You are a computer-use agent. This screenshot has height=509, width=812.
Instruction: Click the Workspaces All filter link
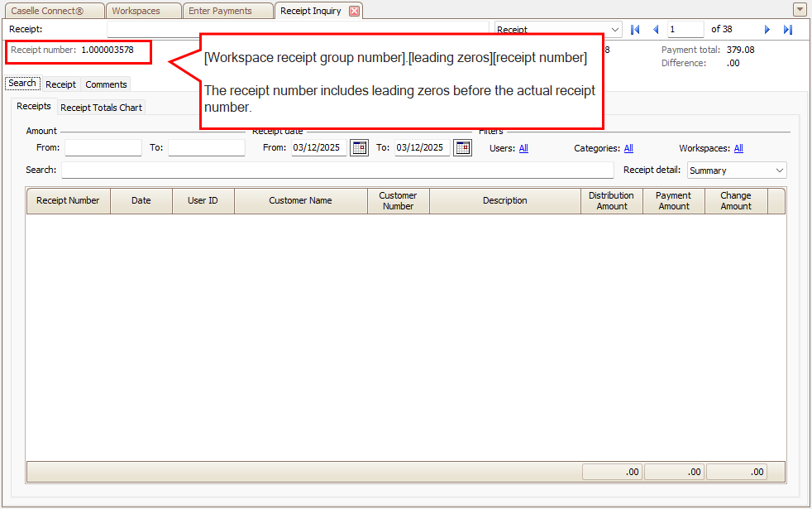[x=738, y=148]
